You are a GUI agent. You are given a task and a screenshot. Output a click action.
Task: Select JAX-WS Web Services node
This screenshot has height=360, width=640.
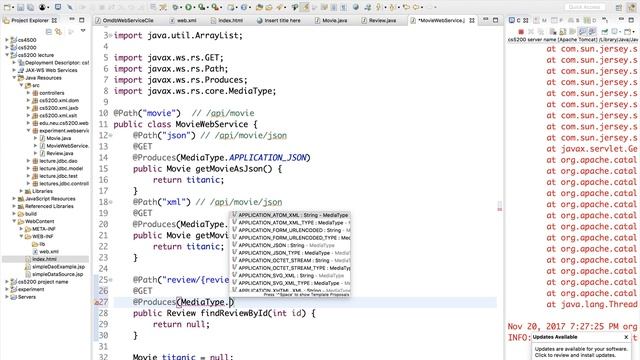pyautogui.click(x=51, y=70)
